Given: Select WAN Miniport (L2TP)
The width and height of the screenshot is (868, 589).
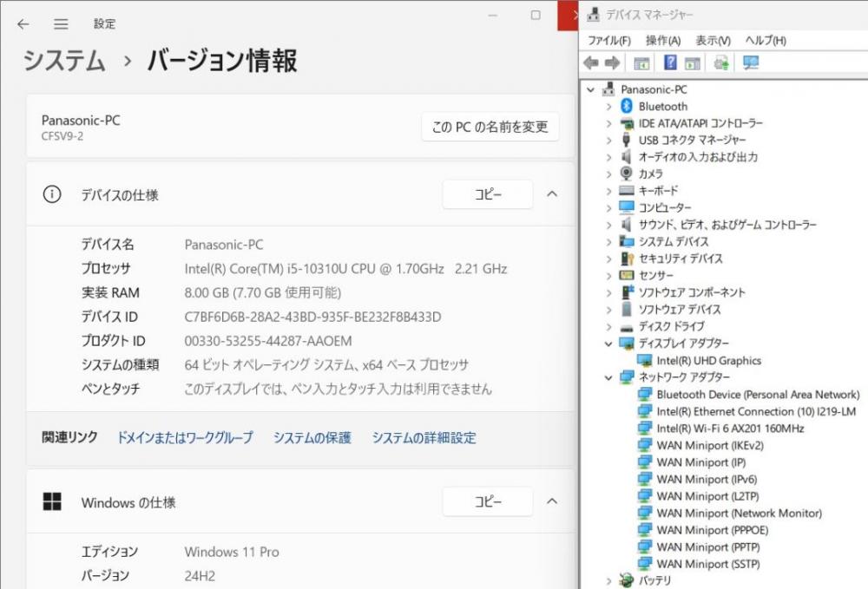Looking at the screenshot, I should pos(707,496).
